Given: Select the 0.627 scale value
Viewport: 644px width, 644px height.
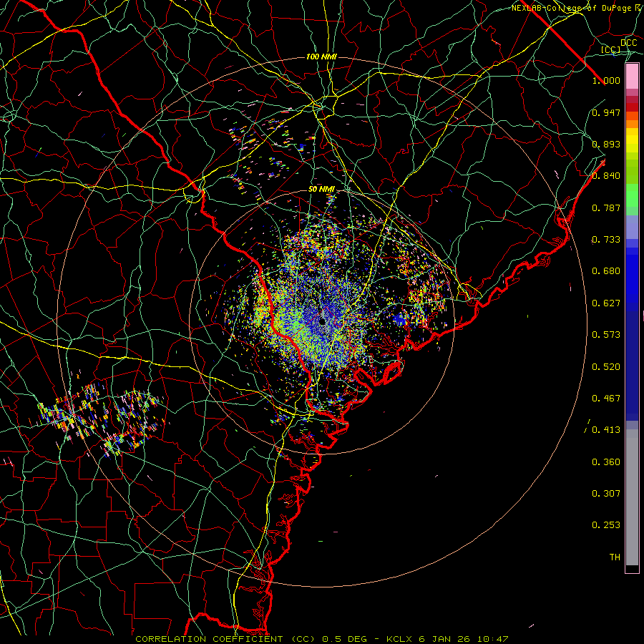Looking at the screenshot, I should (606, 303).
